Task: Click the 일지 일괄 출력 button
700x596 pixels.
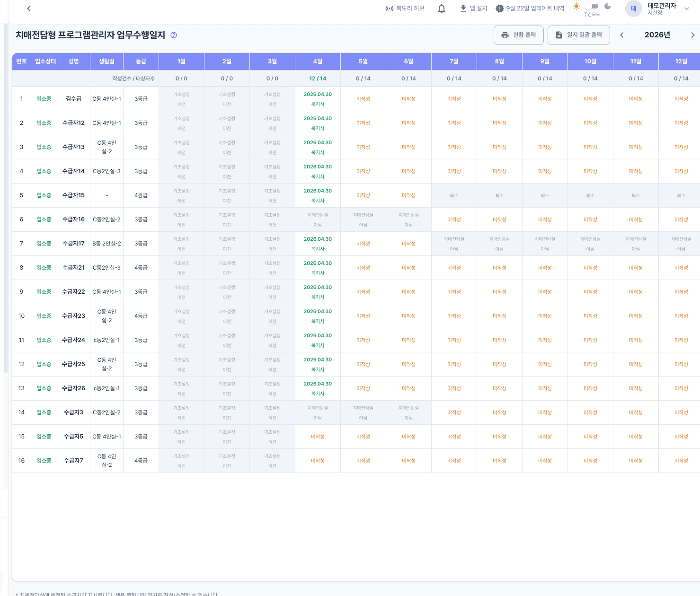Action: (579, 35)
